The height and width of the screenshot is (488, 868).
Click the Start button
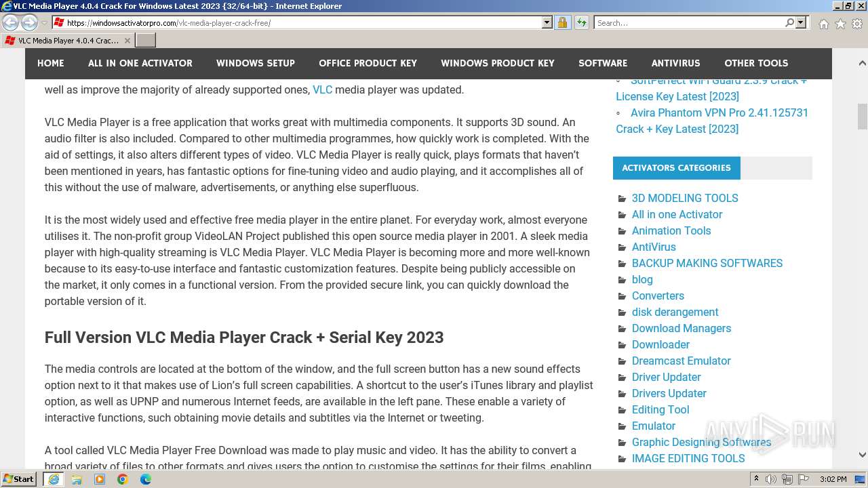[x=19, y=479]
